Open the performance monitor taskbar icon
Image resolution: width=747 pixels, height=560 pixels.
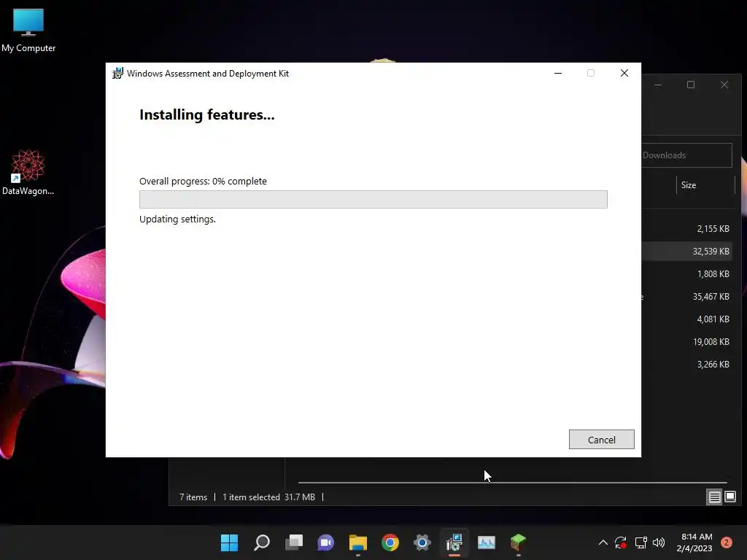[487, 542]
